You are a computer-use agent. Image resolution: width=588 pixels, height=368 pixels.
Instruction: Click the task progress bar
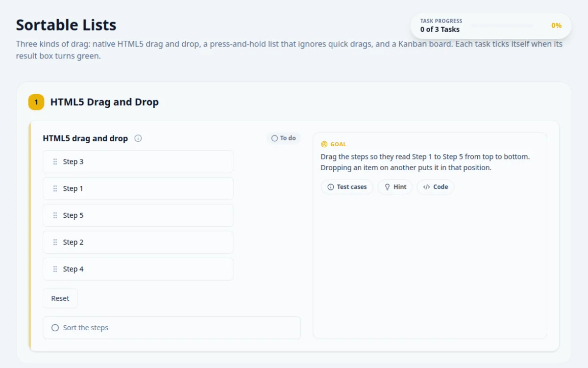tap(501, 26)
